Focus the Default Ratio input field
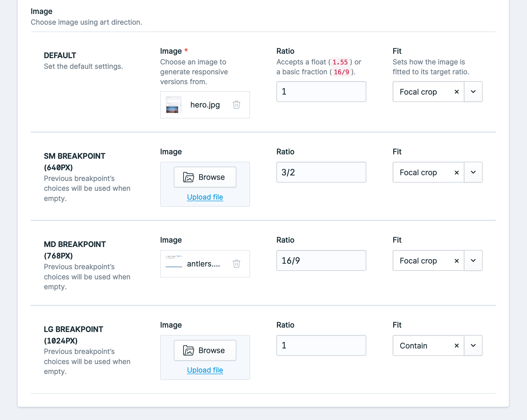This screenshot has height=420, width=527. [x=321, y=92]
